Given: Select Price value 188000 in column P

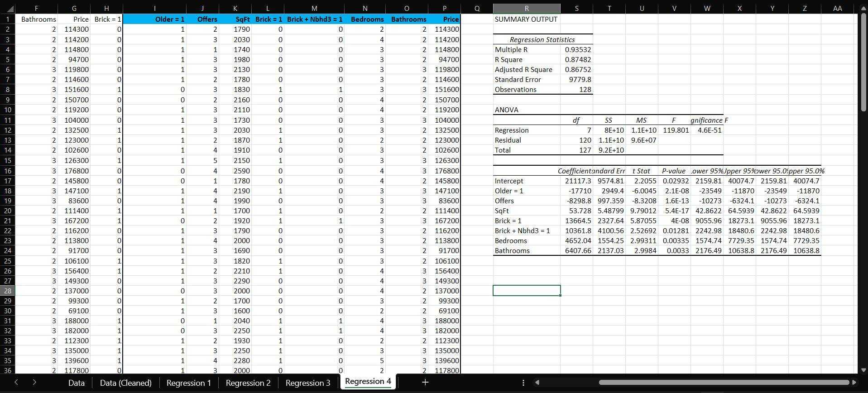Looking at the screenshot, I should [444, 321].
